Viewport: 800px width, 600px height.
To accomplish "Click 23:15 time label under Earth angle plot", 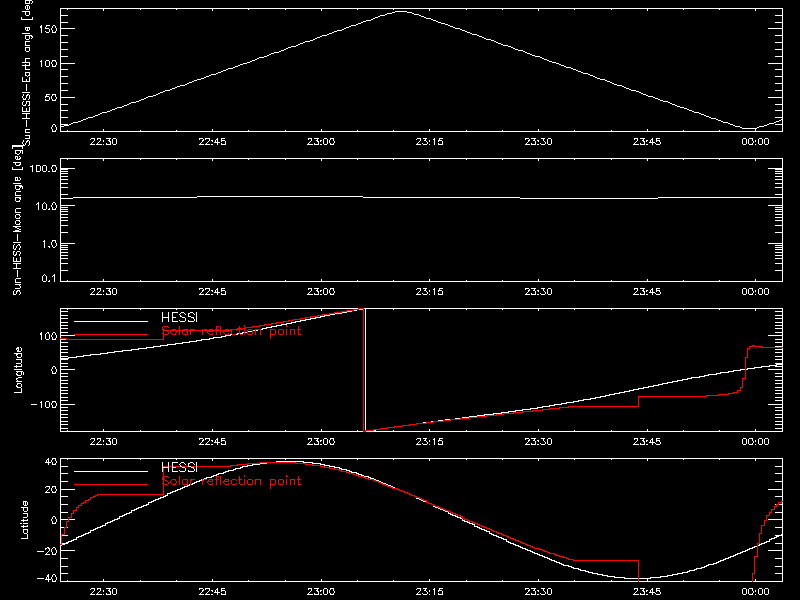I will pos(430,142).
